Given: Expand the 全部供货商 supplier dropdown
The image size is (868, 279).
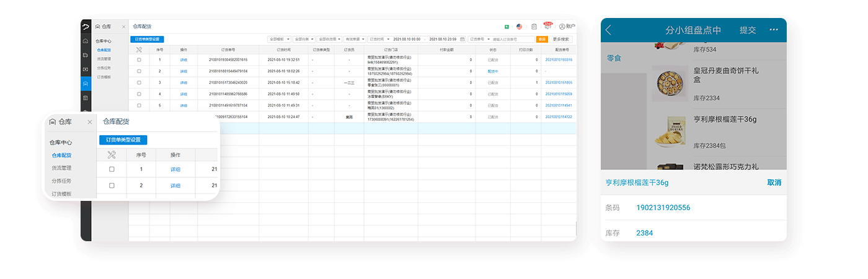Looking at the screenshot, I should (330, 39).
